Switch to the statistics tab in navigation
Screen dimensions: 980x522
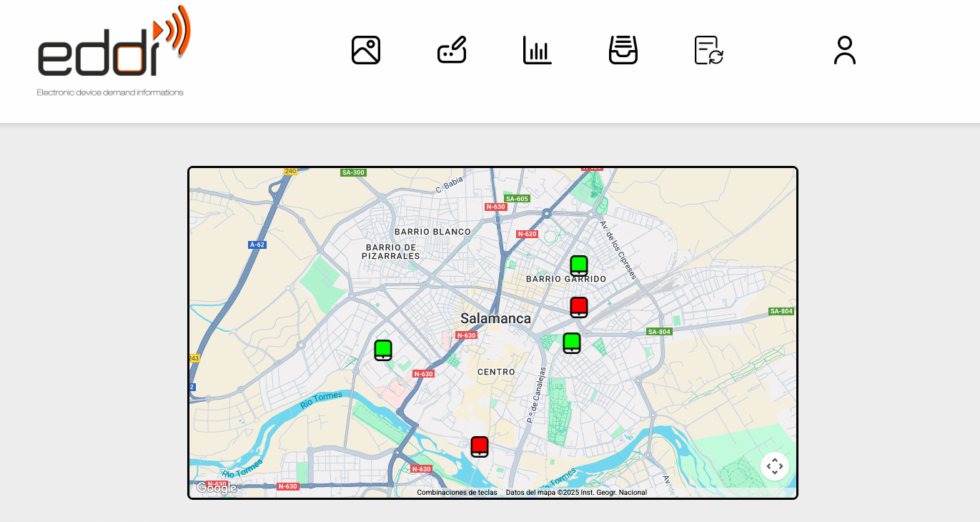point(537,50)
